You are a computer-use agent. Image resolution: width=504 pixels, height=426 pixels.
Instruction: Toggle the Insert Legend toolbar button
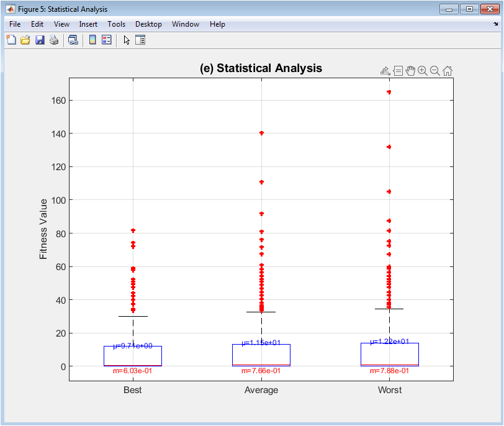[x=106, y=40]
